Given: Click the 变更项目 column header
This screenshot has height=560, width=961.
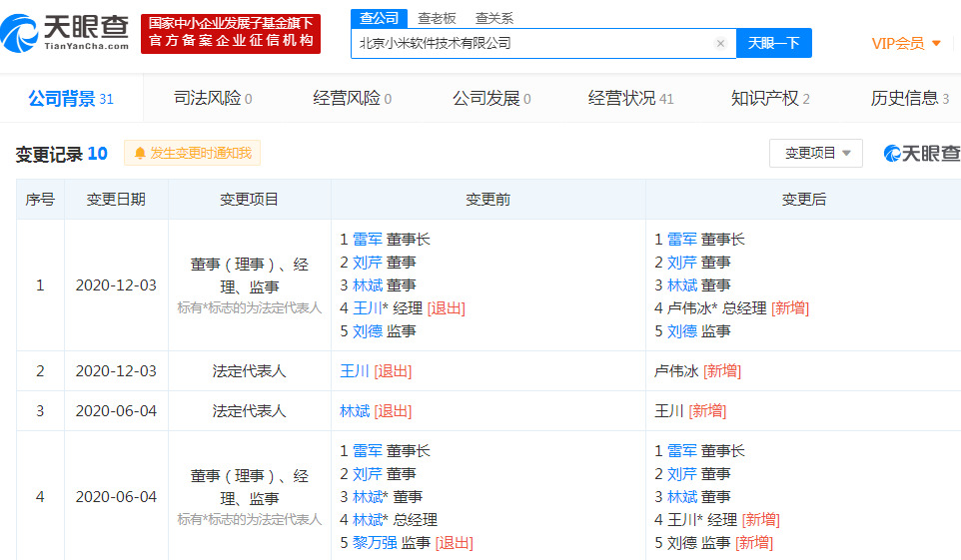Looking at the screenshot, I should tap(249, 199).
